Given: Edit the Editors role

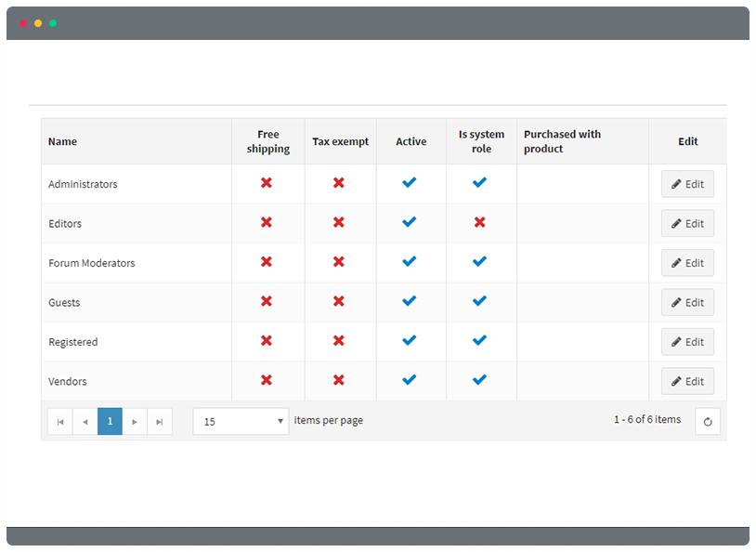Looking at the screenshot, I should click(687, 223).
